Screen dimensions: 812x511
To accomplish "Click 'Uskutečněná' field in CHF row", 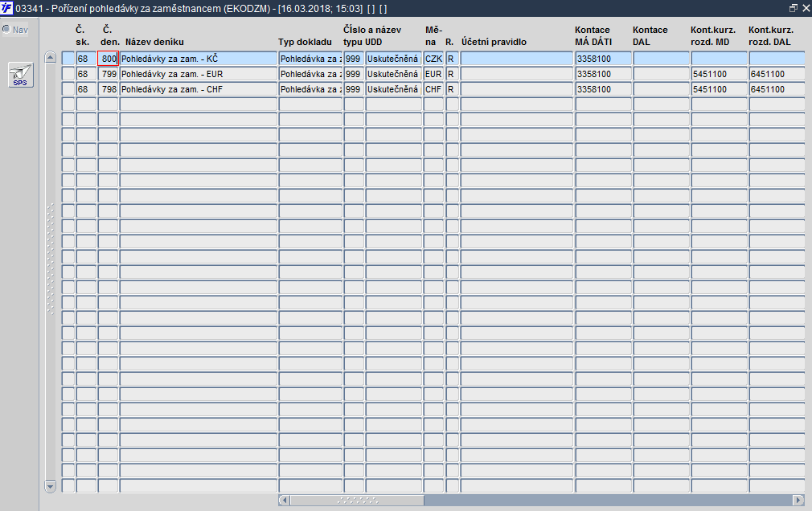I will 394,89.
